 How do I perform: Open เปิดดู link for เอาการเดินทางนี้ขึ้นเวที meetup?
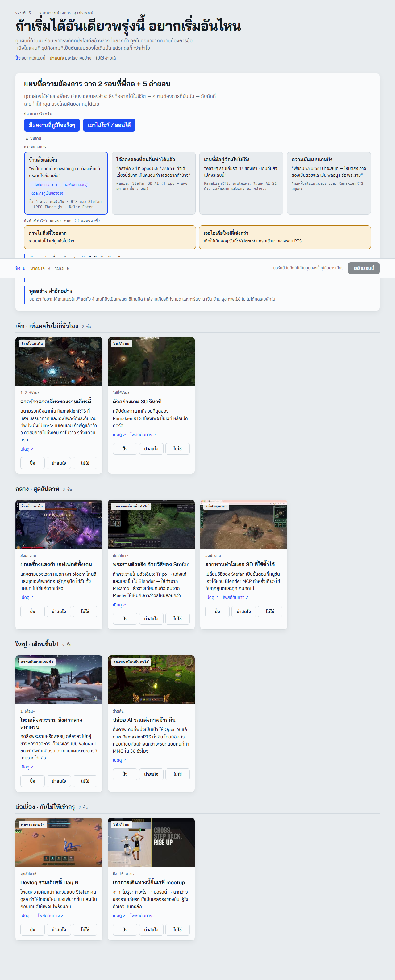pyautogui.click(x=119, y=916)
